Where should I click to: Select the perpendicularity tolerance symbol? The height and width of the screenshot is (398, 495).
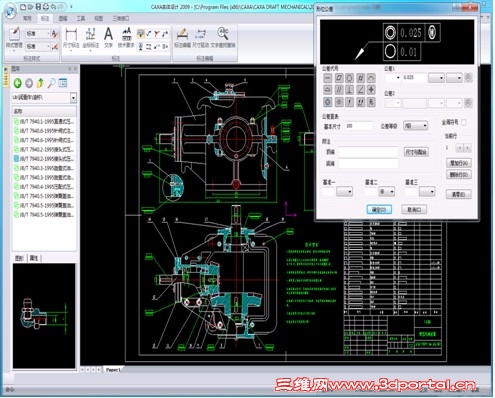(x=349, y=90)
